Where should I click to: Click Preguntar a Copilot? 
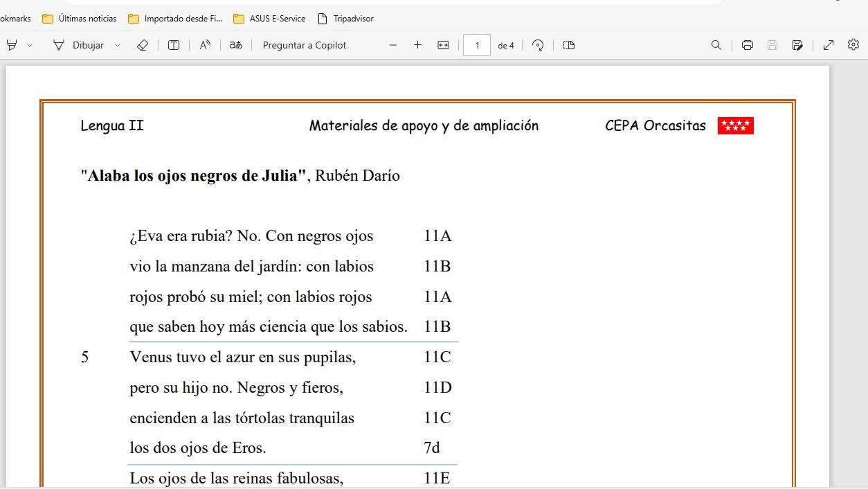(305, 45)
